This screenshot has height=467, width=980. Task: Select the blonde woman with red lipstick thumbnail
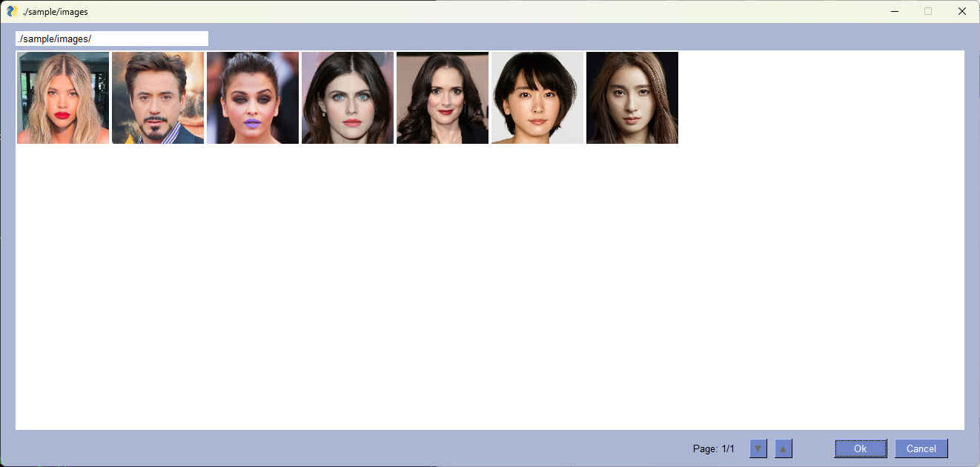click(63, 98)
